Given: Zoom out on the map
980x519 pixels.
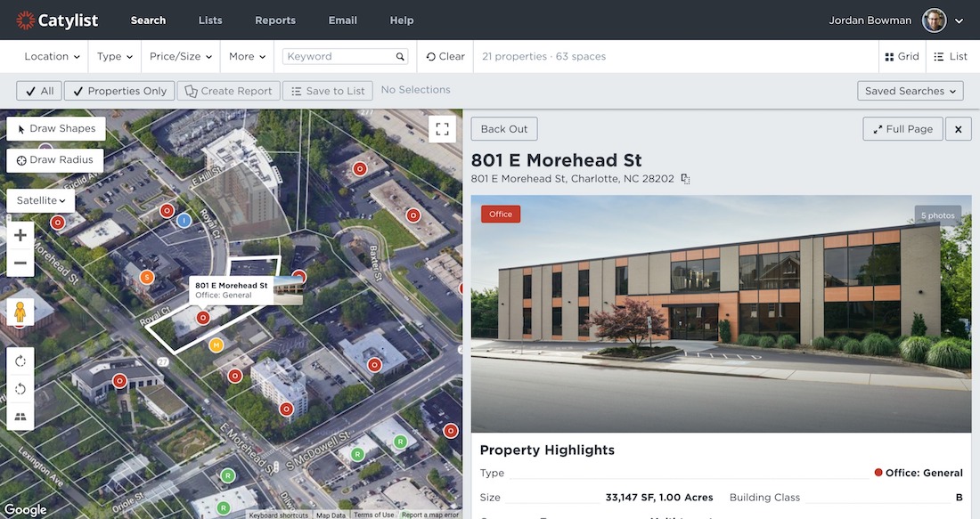Looking at the screenshot, I should pos(20,263).
